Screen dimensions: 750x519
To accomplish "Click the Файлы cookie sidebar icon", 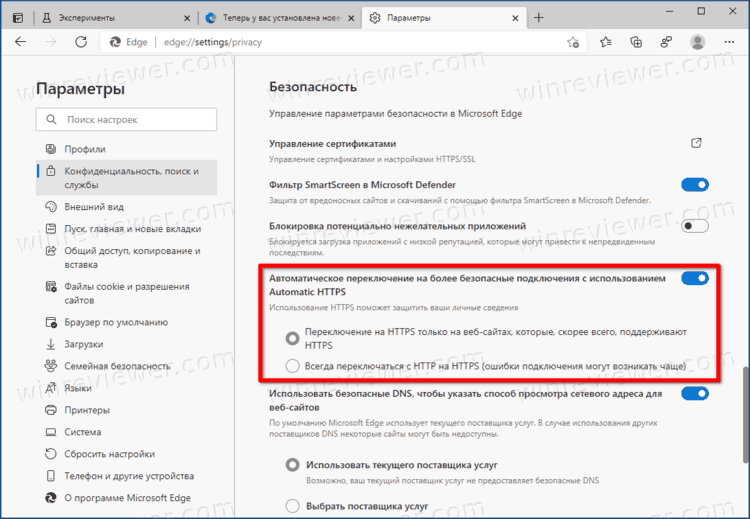I will [51, 287].
